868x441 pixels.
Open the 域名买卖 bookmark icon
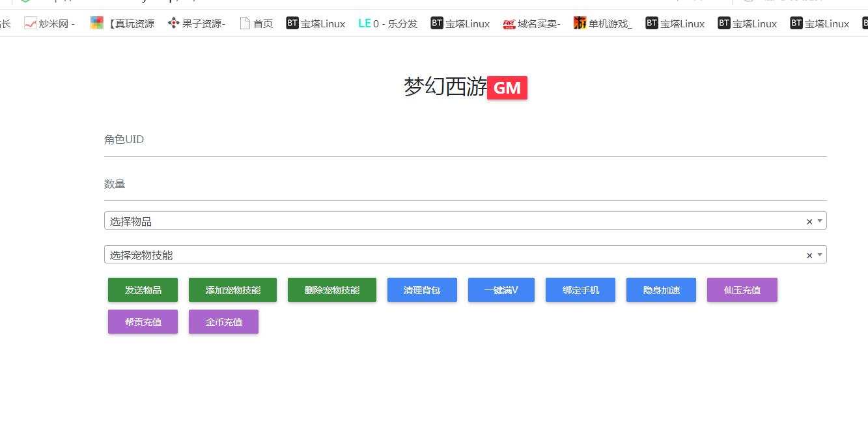coord(509,23)
